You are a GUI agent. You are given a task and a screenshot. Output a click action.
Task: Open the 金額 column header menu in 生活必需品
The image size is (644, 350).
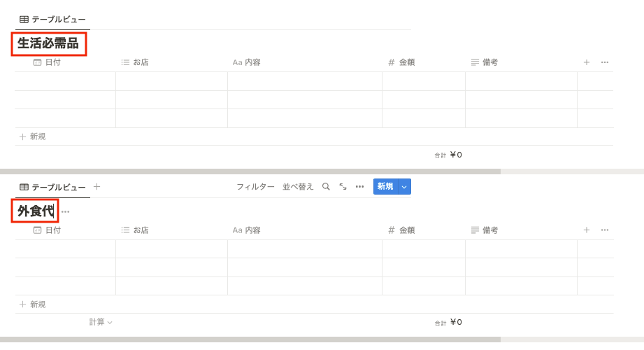pos(406,62)
